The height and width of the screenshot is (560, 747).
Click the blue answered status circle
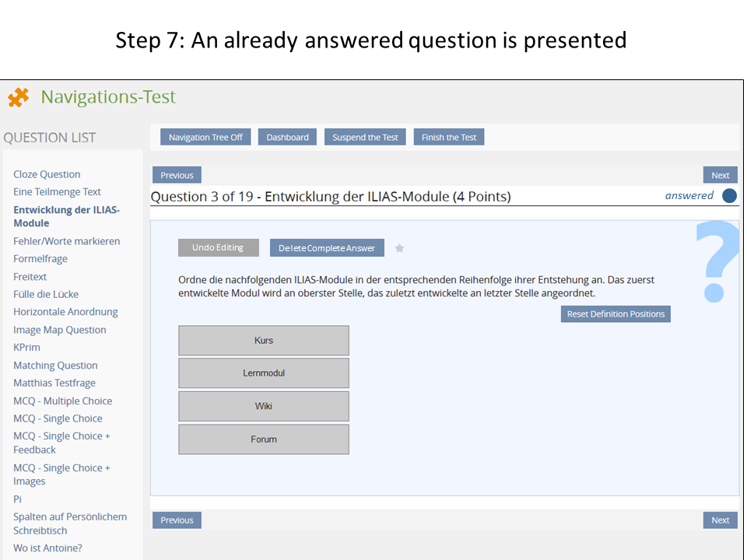coord(729,196)
